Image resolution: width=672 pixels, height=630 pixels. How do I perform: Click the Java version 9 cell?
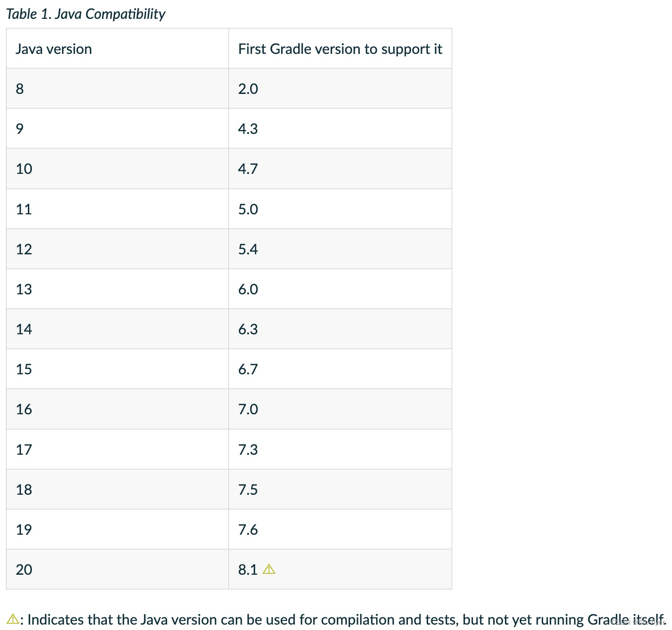pos(117,129)
